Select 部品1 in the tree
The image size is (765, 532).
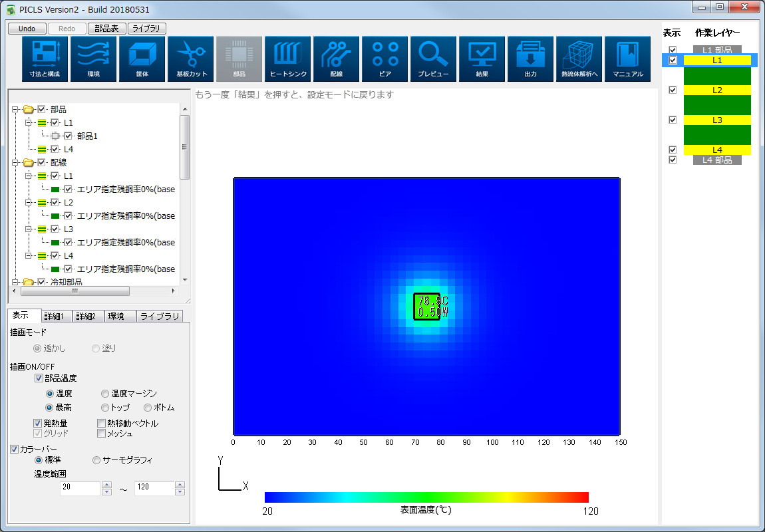[87, 136]
